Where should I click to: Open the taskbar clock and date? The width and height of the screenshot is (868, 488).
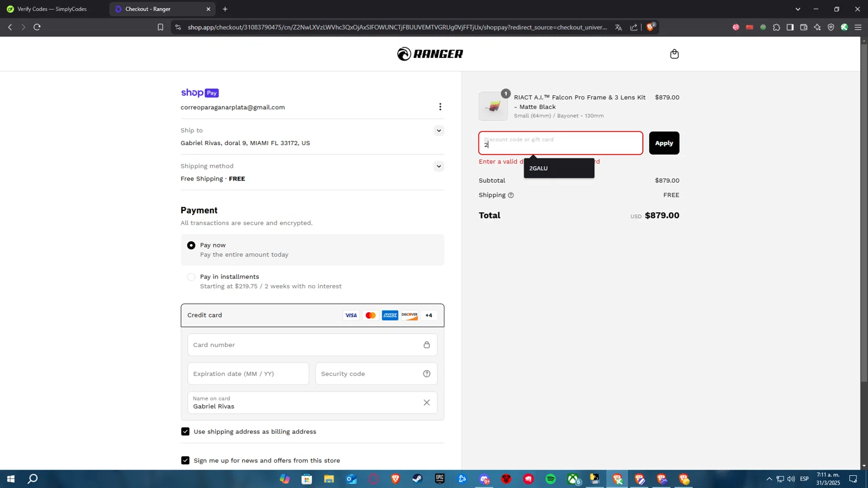click(x=828, y=479)
